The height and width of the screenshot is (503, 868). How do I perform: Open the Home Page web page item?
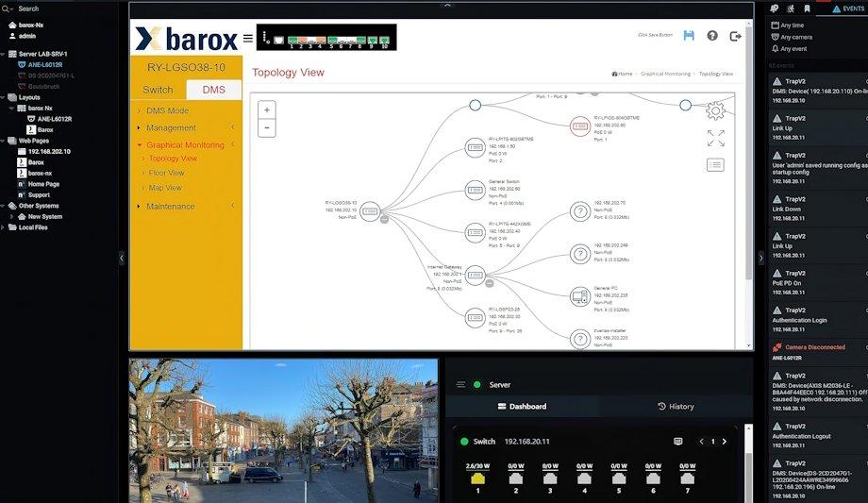tap(38, 184)
